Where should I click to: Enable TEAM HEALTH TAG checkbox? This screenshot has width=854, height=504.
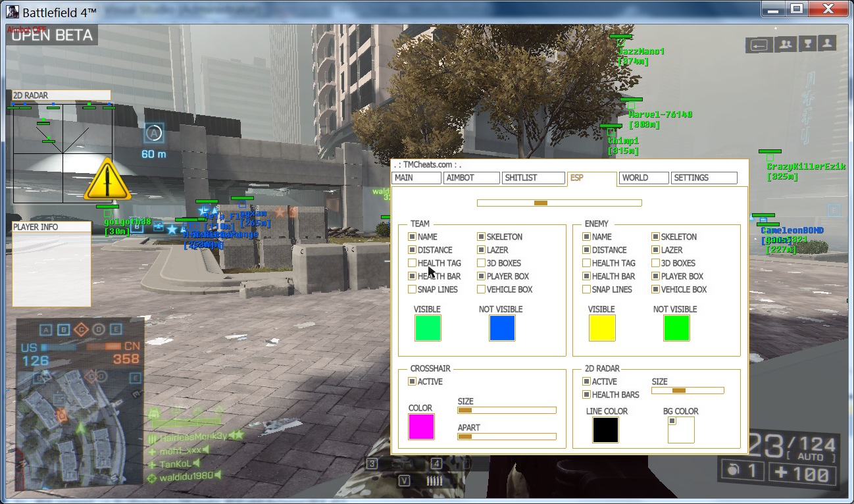[x=412, y=263]
